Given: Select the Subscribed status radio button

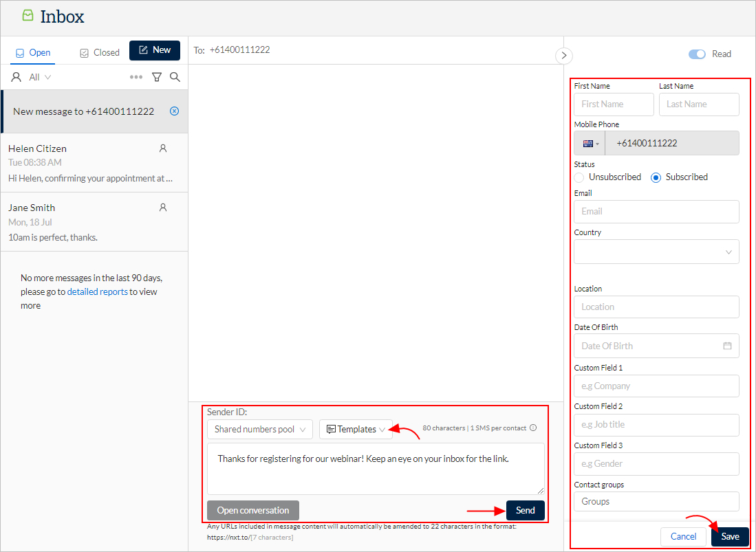Looking at the screenshot, I should 656,177.
